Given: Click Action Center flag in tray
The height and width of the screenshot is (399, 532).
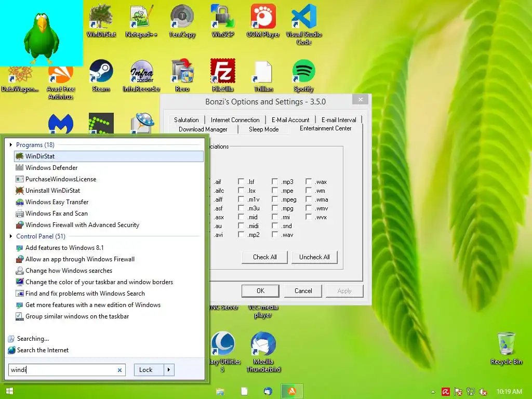Looking at the screenshot, I should click(458, 392).
